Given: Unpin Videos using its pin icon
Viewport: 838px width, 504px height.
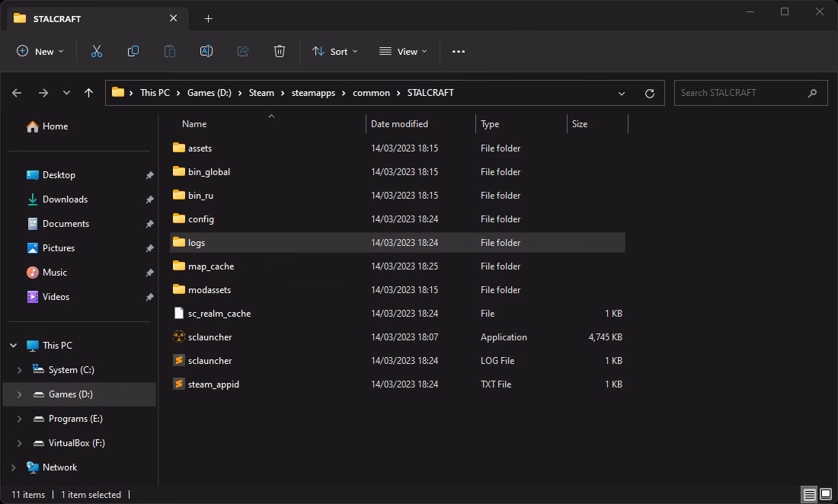Looking at the screenshot, I should tap(149, 297).
